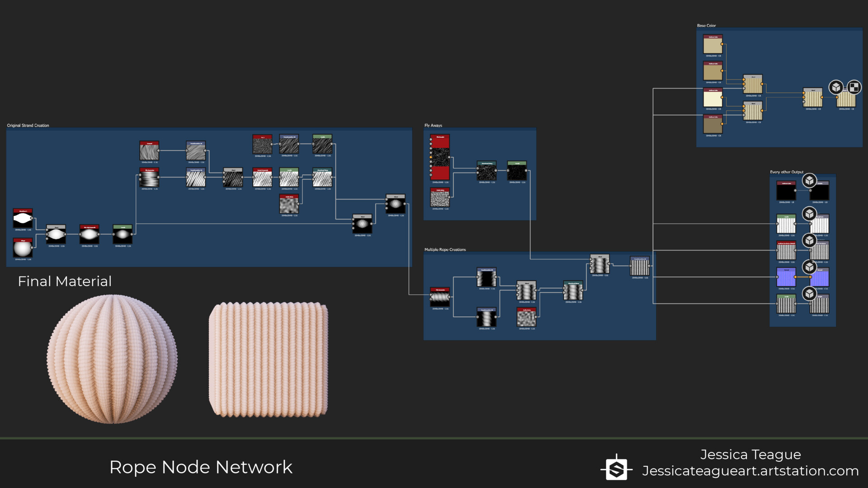The height and width of the screenshot is (488, 868).
Task: Open the Jessicateagueart.artstation.com link
Action: [x=750, y=471]
